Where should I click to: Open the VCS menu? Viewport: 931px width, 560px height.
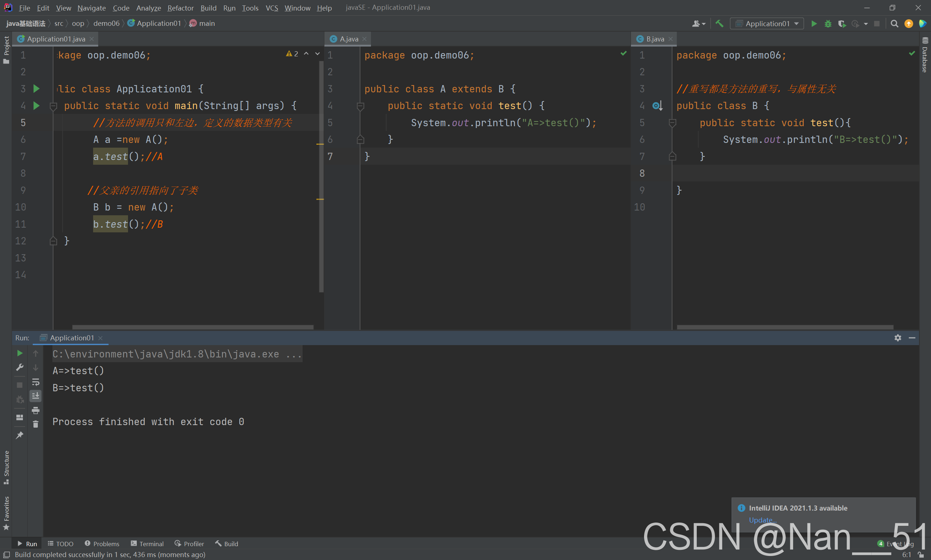coord(272,8)
